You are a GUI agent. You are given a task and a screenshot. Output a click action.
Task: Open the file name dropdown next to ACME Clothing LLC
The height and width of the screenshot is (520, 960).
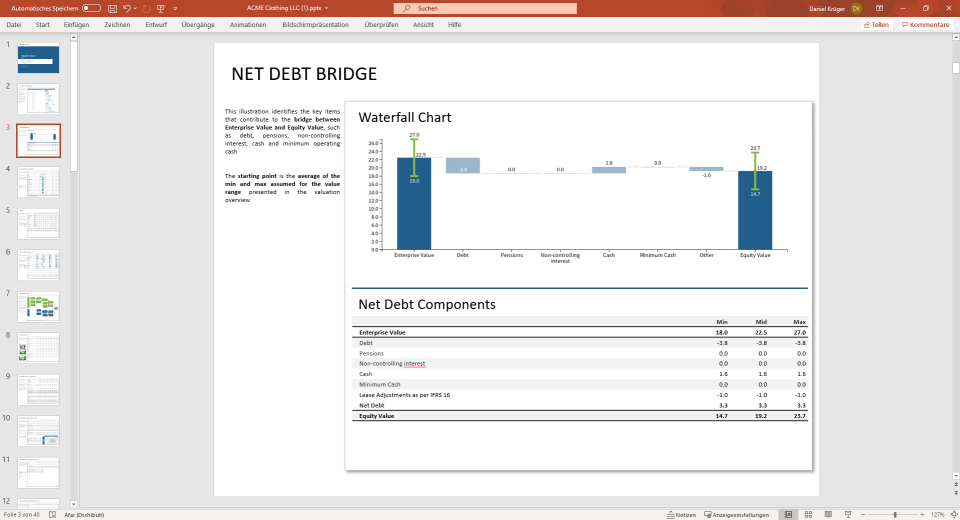click(326, 9)
